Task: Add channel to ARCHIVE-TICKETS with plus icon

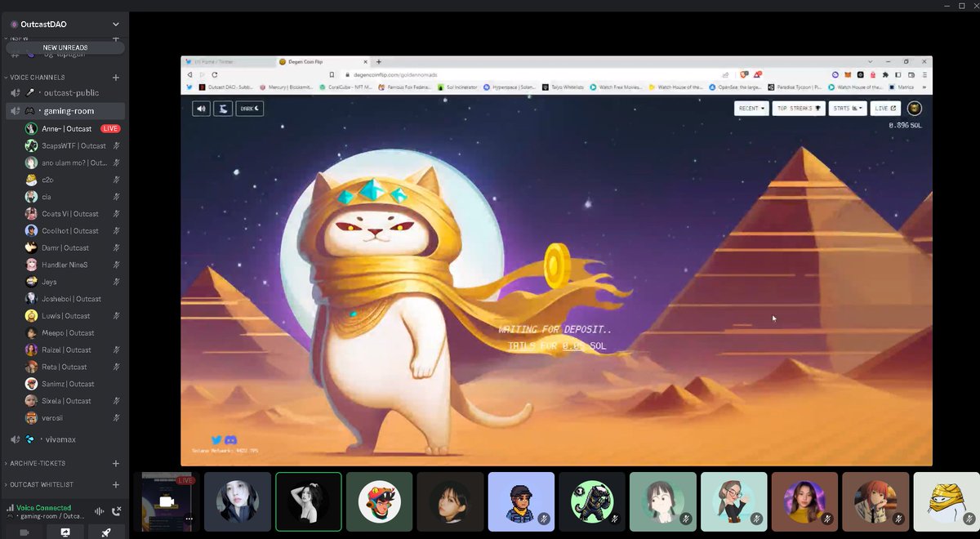Action: tap(116, 463)
